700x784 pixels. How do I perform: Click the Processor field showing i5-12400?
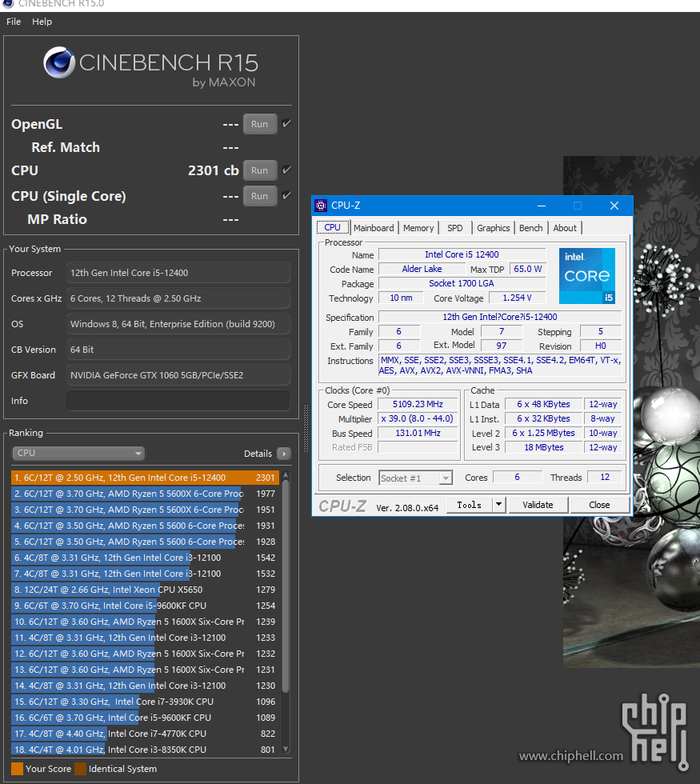pyautogui.click(x=178, y=273)
